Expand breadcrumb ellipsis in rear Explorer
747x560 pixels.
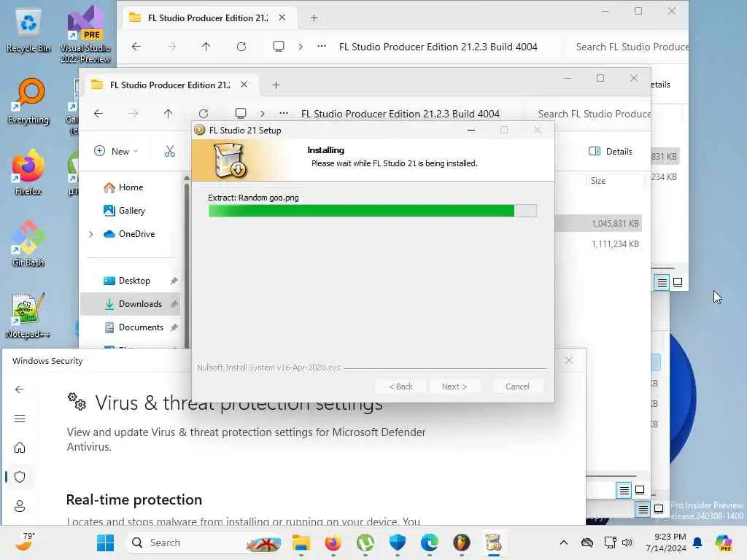pos(322,46)
